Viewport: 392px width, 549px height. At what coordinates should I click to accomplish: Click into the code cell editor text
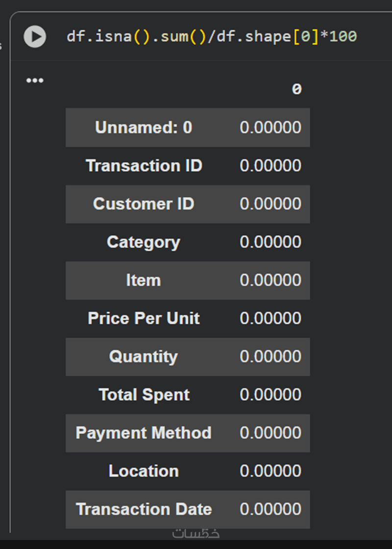(x=212, y=37)
